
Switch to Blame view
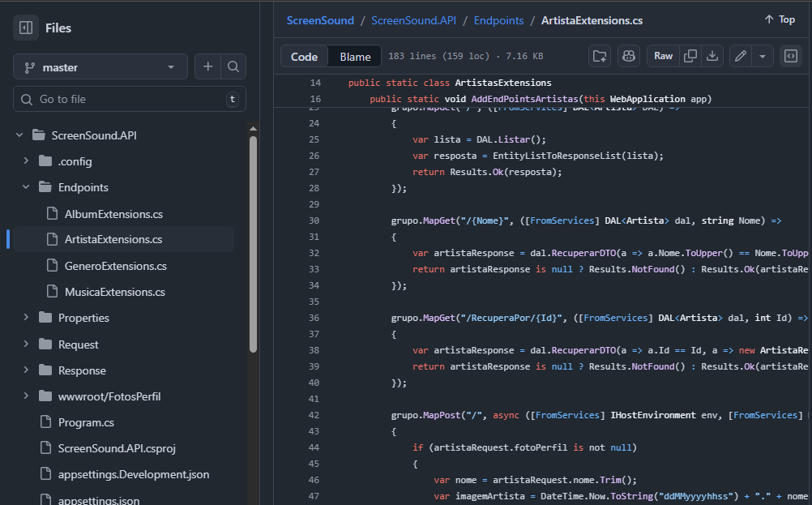[x=355, y=56]
